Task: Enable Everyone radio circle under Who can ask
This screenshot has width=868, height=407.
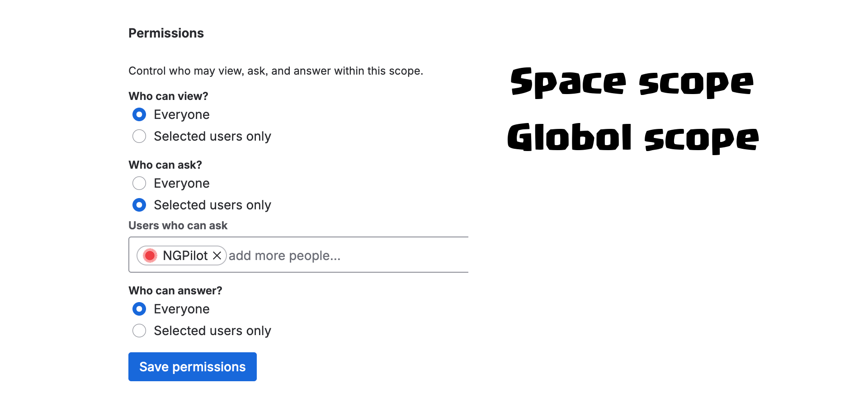Action: point(139,183)
